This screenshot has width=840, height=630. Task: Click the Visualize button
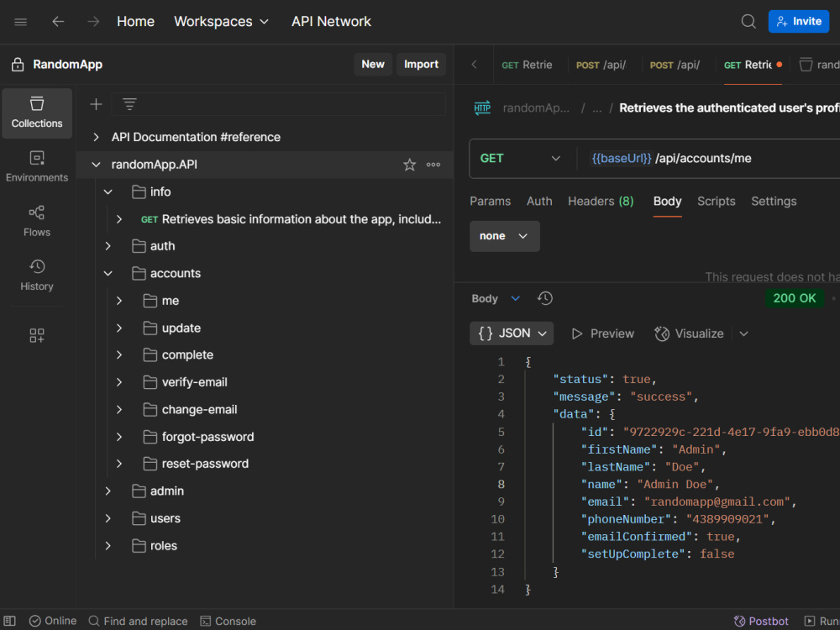pos(689,333)
